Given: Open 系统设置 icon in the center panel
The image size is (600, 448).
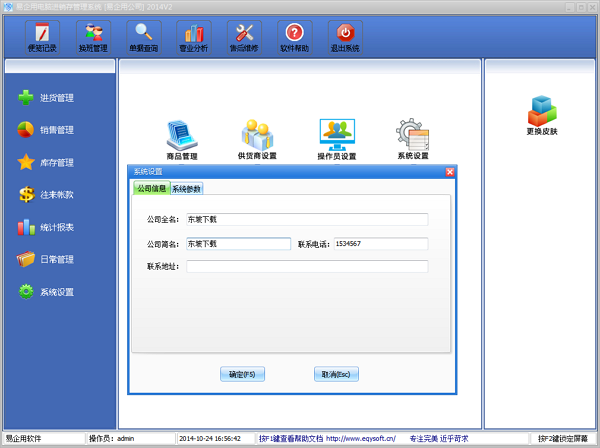Looking at the screenshot, I should click(x=413, y=139).
